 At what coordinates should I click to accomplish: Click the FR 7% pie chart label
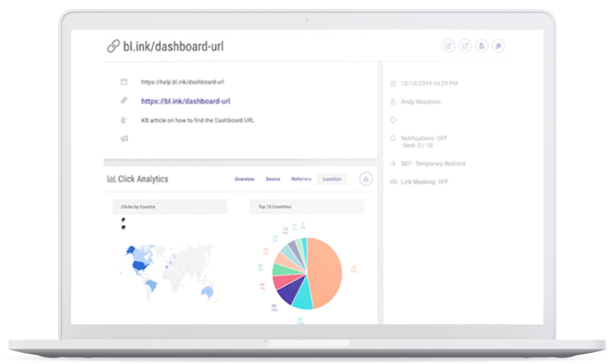click(x=262, y=286)
